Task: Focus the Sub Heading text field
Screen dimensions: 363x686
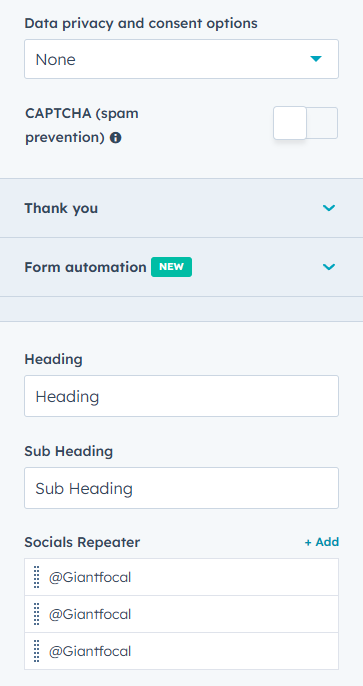Action: coord(182,488)
